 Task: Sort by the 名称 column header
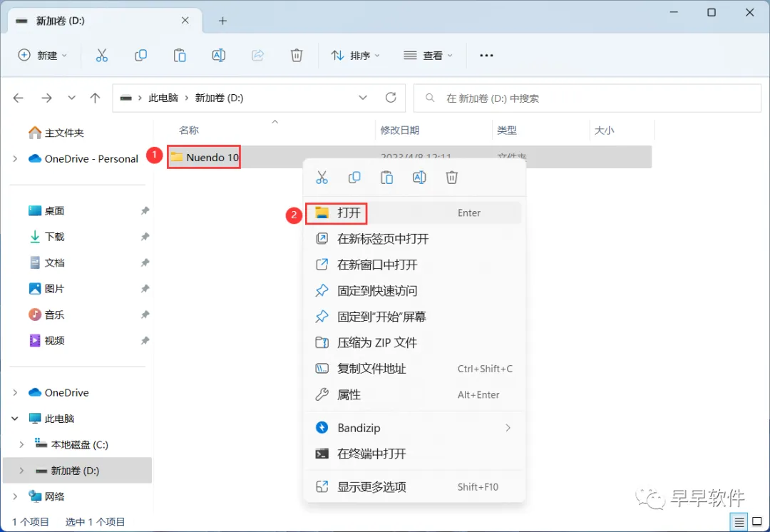click(188, 131)
